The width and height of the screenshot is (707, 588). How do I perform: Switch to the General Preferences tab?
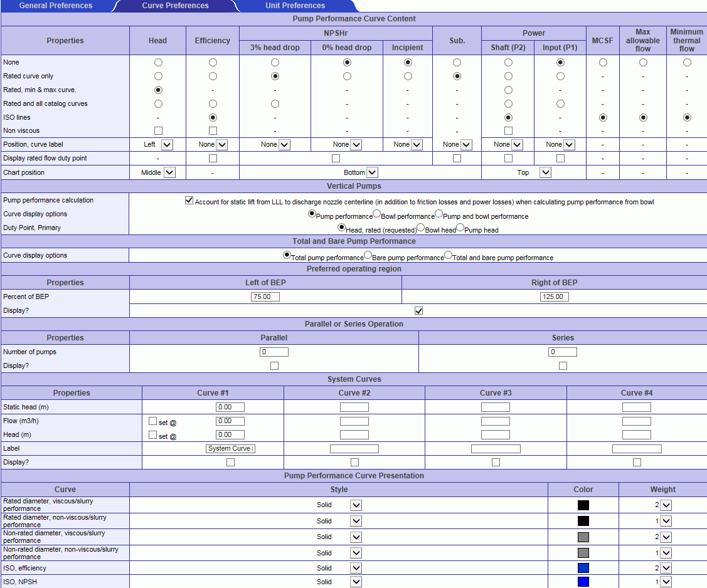point(55,6)
